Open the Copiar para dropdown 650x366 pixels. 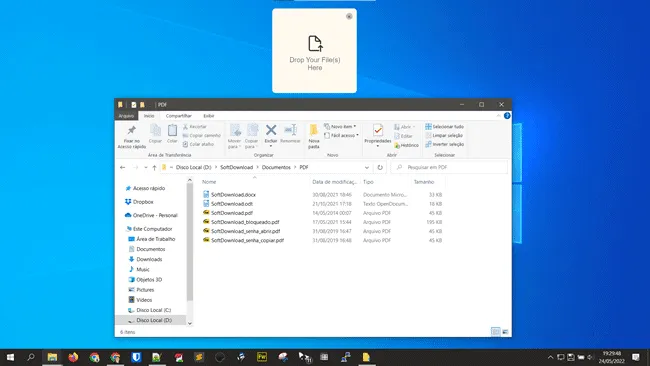coord(251,143)
